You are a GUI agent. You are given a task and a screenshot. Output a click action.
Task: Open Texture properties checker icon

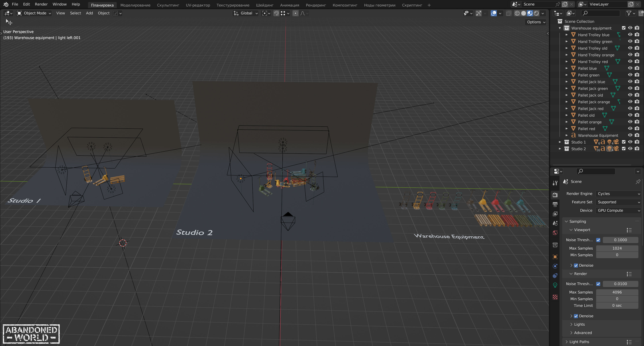tap(555, 297)
